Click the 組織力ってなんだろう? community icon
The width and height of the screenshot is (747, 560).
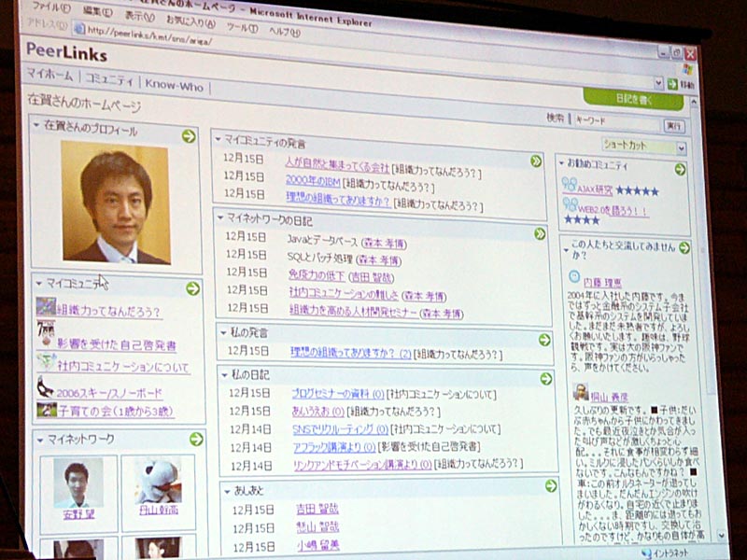click(46, 306)
